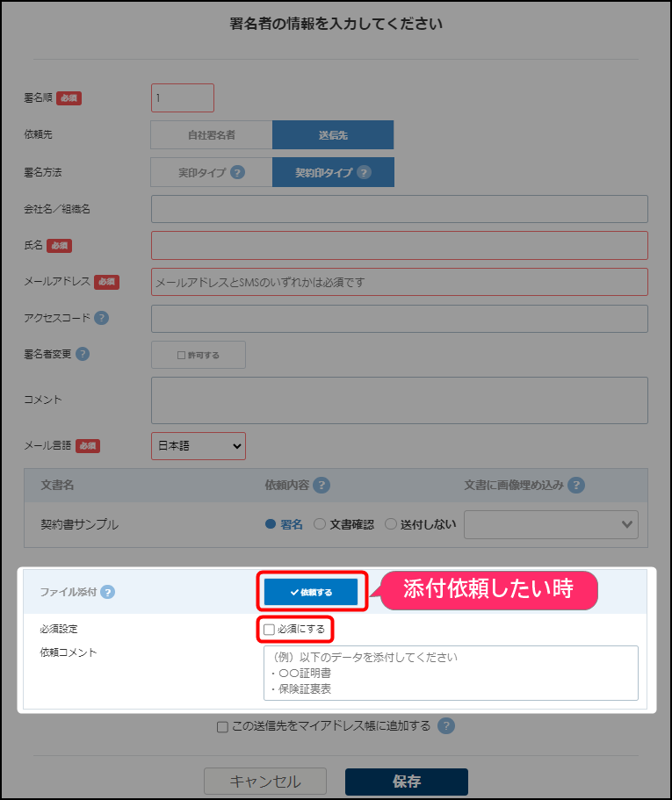
Task: Toggle the 許可する signer change checkbox
Action: (182, 355)
